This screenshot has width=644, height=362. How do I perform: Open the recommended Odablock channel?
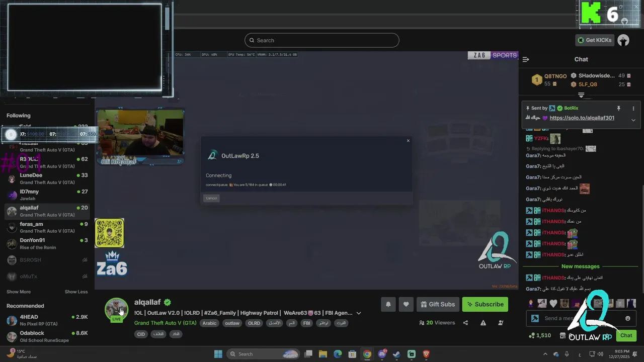(47, 336)
